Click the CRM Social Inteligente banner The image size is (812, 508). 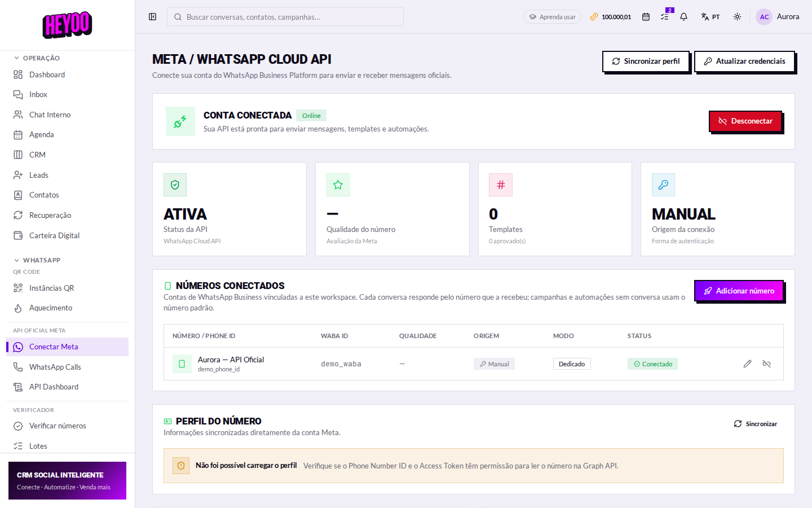pyautogui.click(x=67, y=480)
